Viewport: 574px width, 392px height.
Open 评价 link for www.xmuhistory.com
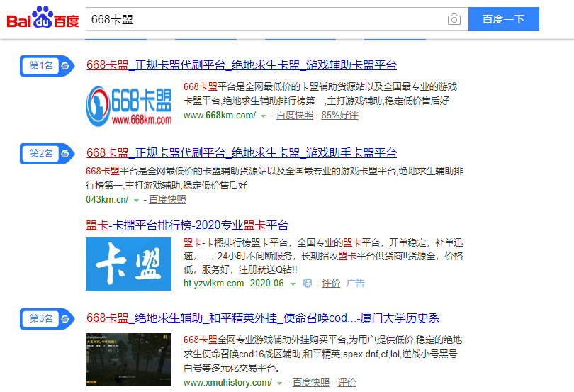pos(347,383)
